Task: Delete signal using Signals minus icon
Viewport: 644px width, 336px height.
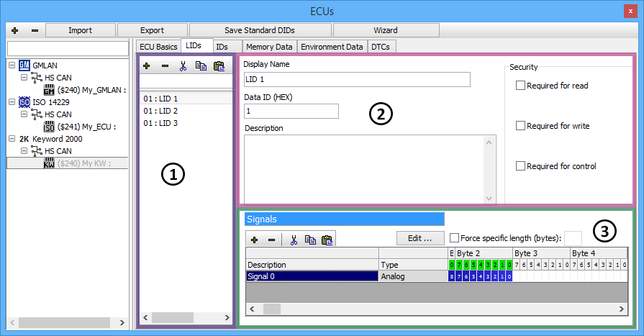Action: 271,239
